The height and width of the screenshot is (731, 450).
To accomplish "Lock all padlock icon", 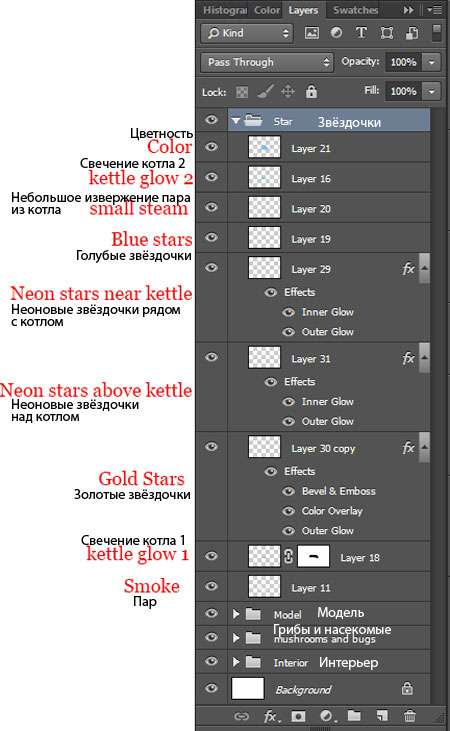I will click(311, 91).
